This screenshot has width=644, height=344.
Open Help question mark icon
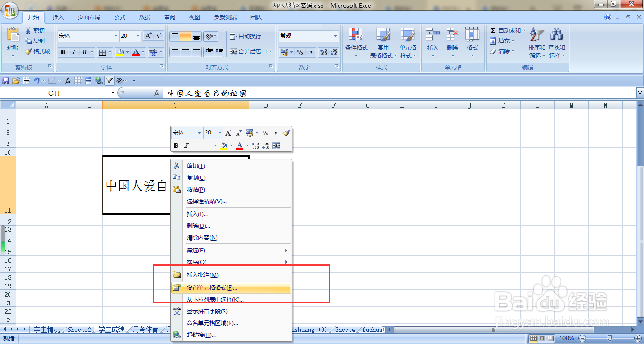click(x=608, y=17)
